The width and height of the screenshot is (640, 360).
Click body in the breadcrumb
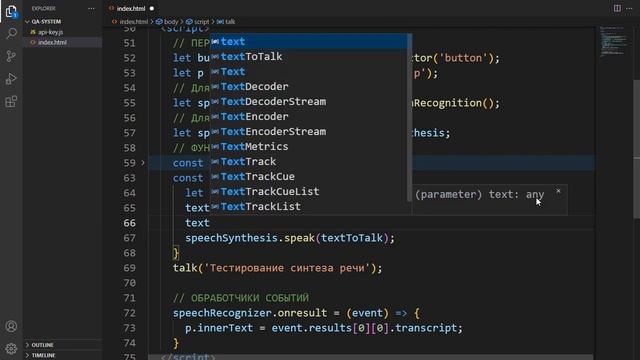[171, 22]
